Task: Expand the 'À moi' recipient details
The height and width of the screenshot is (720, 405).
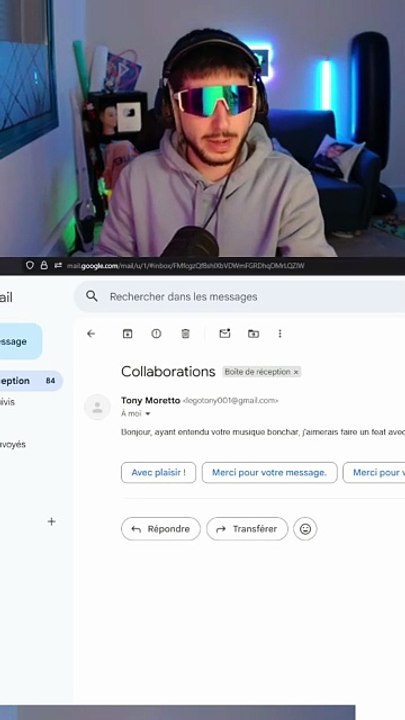Action: point(148,414)
